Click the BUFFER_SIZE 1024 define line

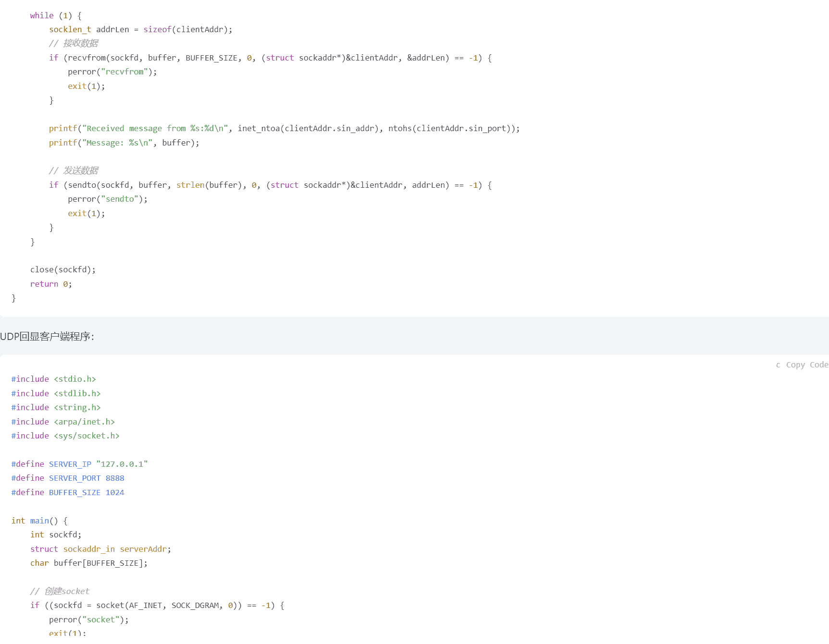[68, 493]
